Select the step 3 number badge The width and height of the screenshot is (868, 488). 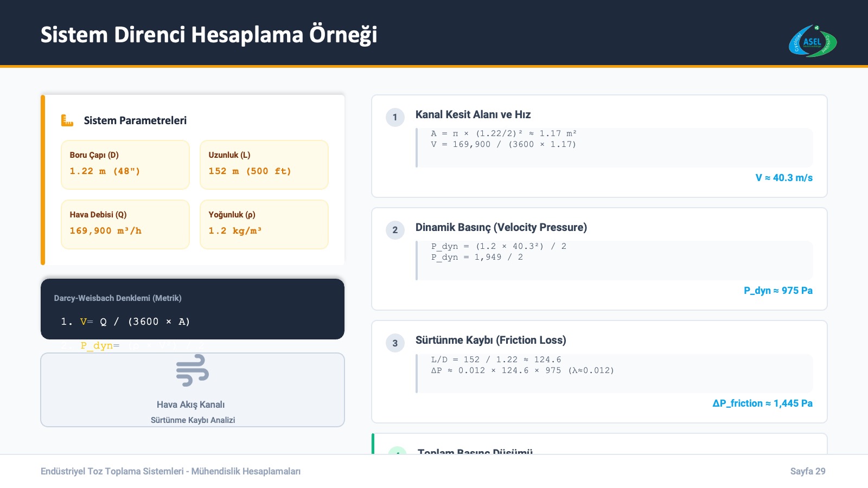coord(395,343)
